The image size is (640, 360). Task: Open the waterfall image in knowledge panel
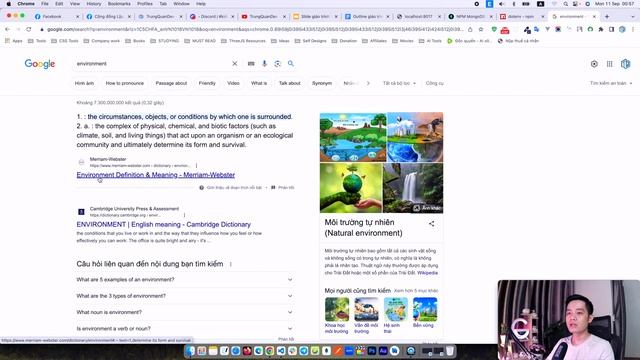pos(413,188)
